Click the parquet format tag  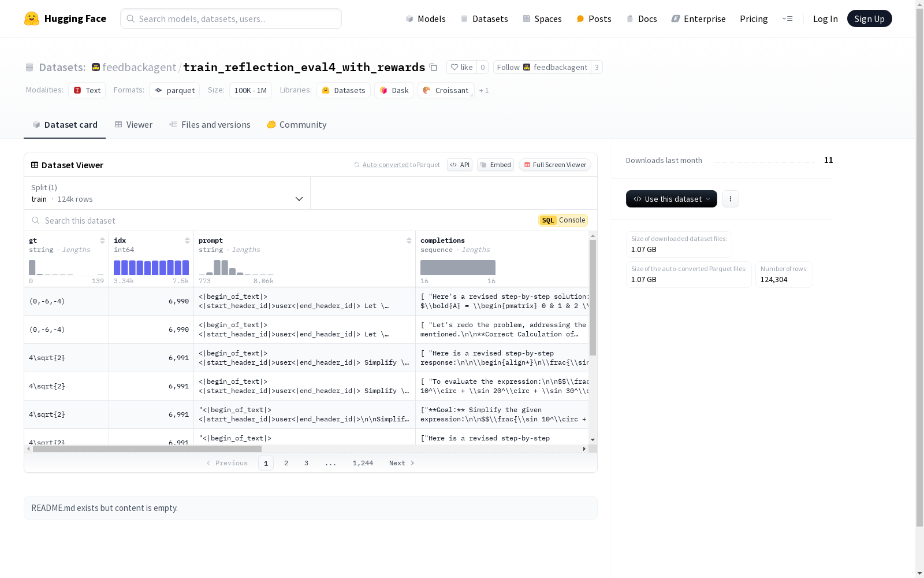click(174, 90)
